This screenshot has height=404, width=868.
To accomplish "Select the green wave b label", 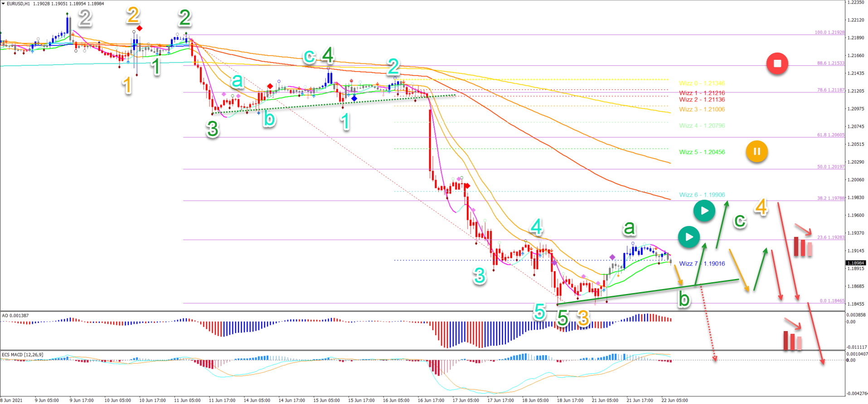I will pyautogui.click(x=684, y=299).
